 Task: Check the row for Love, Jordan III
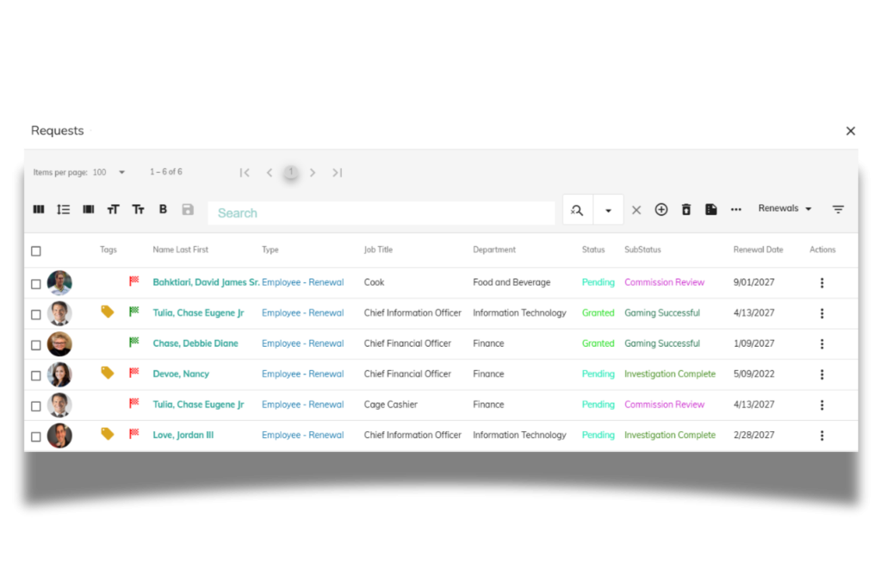click(36, 436)
